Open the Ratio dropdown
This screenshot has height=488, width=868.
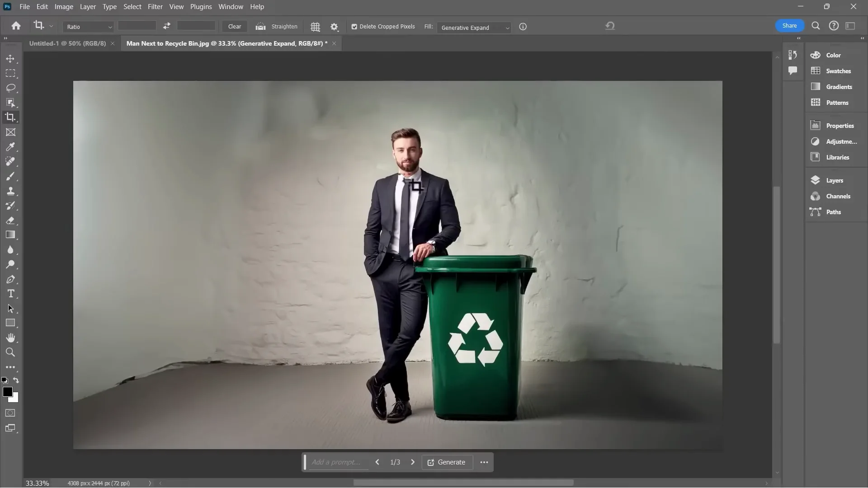click(88, 27)
